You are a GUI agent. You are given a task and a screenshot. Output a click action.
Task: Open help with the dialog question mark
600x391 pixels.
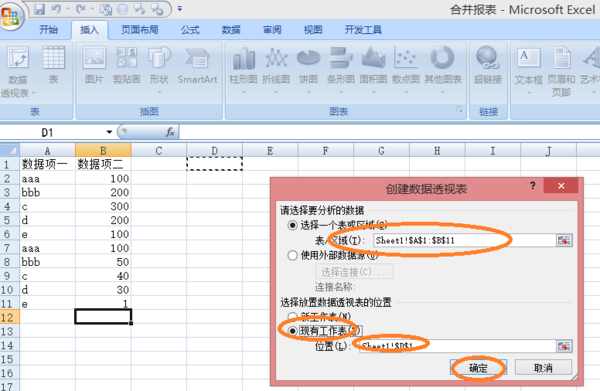tap(532, 186)
